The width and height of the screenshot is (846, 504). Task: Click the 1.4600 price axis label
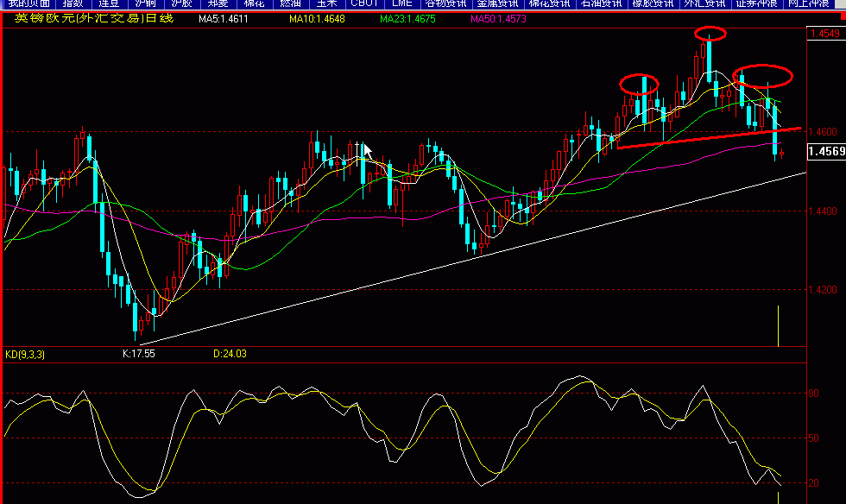[822, 132]
